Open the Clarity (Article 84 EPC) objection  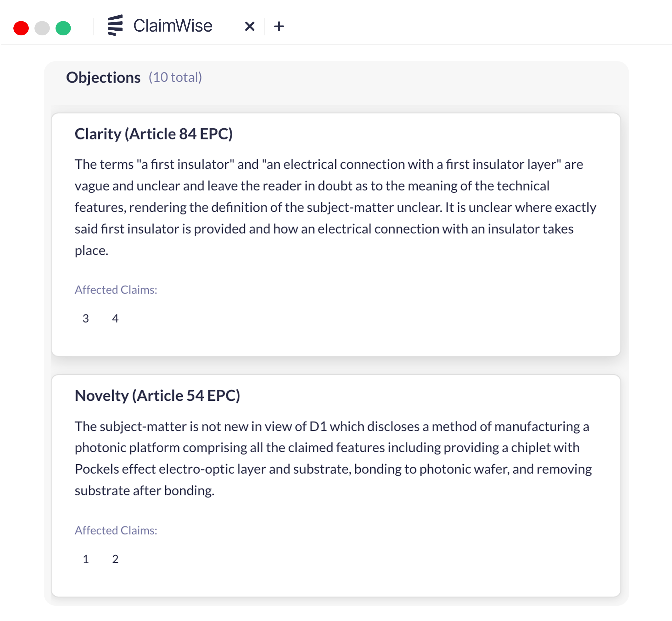[x=154, y=134]
